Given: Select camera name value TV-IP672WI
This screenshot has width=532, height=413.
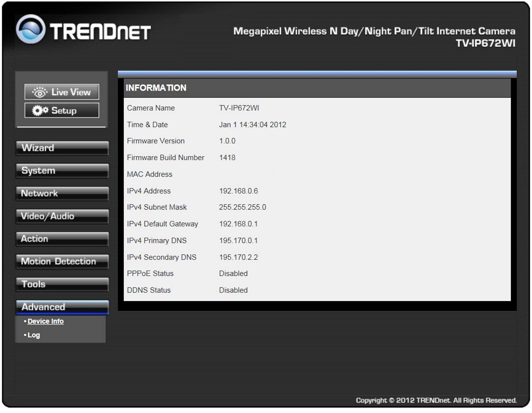Looking at the screenshot, I should [x=239, y=108].
